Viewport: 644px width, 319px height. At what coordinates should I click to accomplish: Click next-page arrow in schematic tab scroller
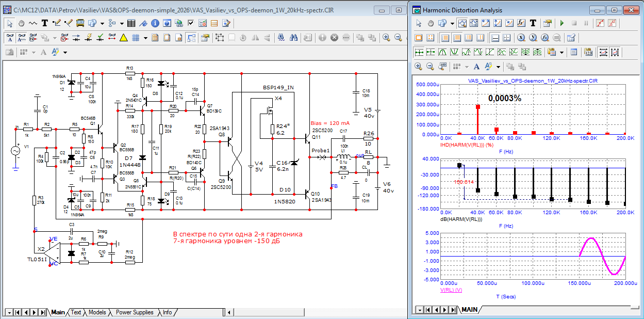pos(35,312)
